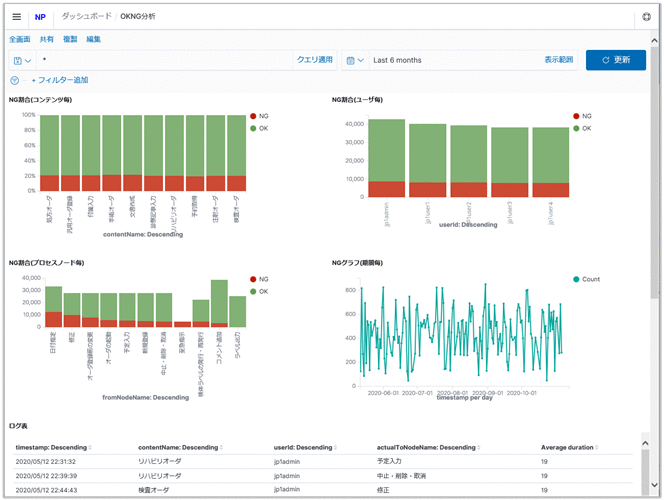664x500 pixels.
Task: Select Last 6 months time range
Action: point(397,60)
